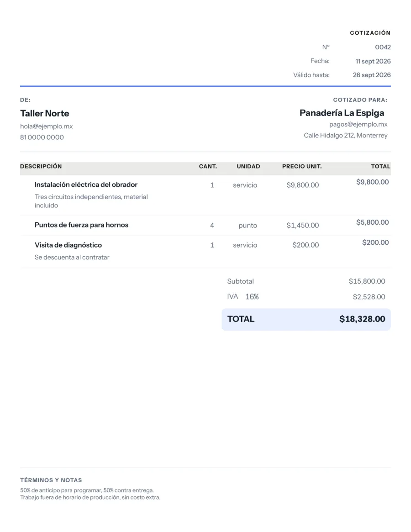Click the TÉRMINOS Y NOTAS heading
The width and height of the screenshot is (411, 532).
51,480
